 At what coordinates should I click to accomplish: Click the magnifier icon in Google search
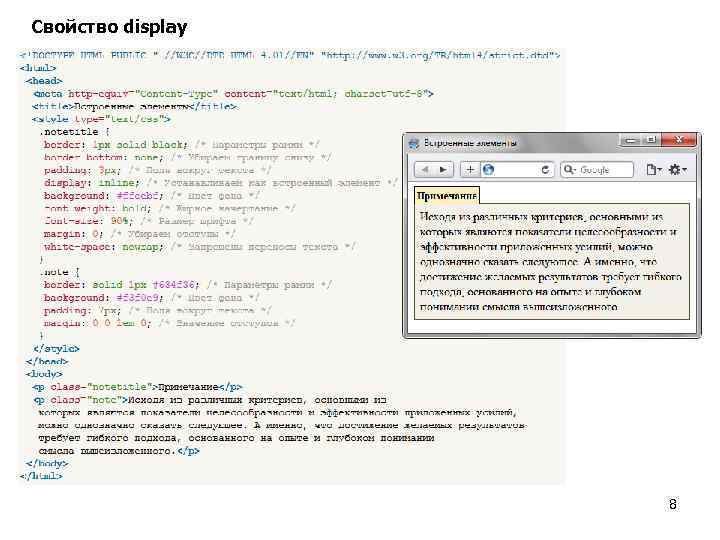[569, 169]
